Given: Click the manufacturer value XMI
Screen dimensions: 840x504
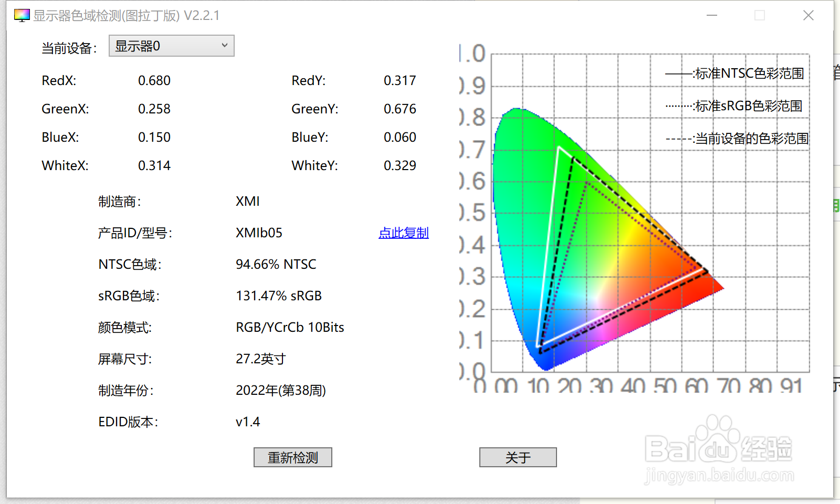Looking at the screenshot, I should tap(248, 201).
